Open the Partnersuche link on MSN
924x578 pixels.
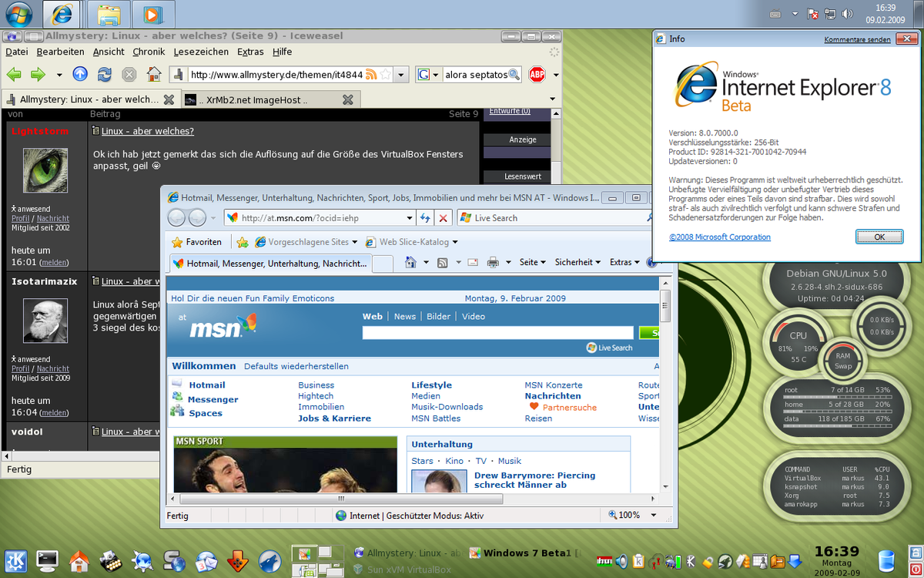pyautogui.click(x=570, y=408)
